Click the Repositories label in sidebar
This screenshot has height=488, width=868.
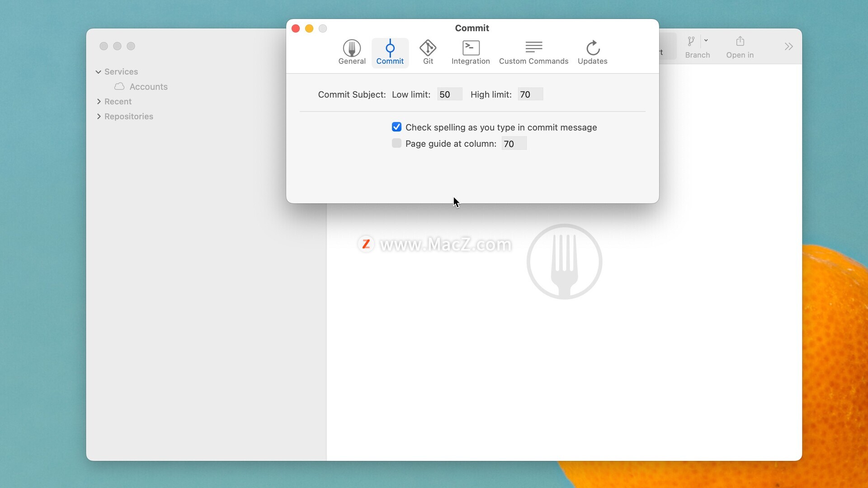tap(129, 117)
